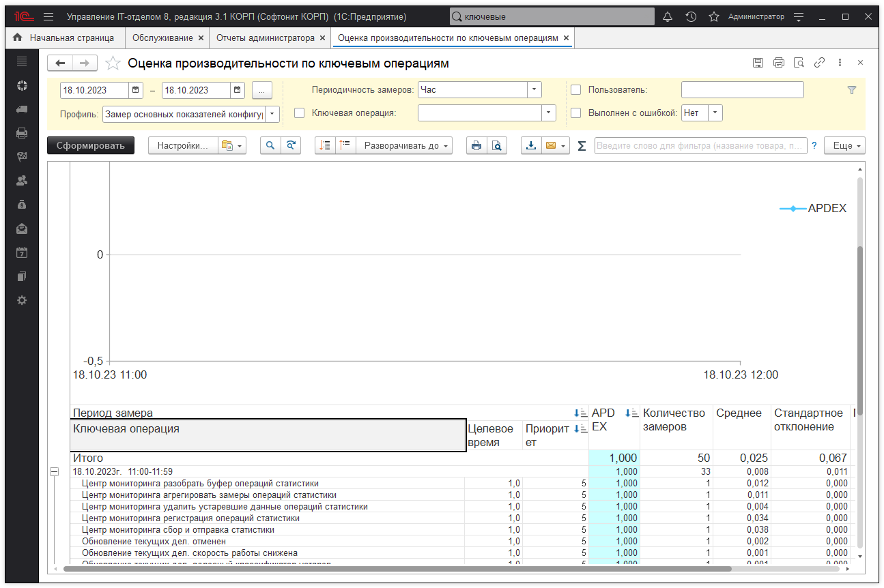The height and width of the screenshot is (588, 884).
Task: Switch to Отчеты администратора tab
Action: (265, 38)
